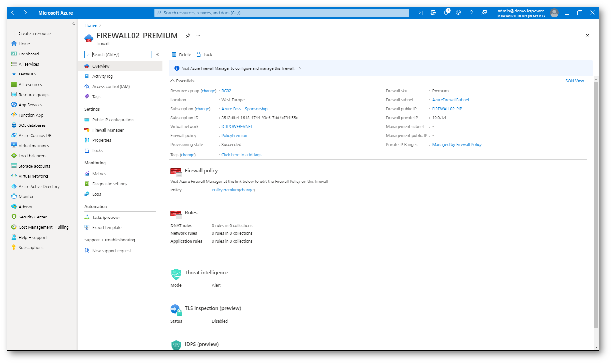The image size is (612, 364).
Task: Open Dashboard in the left navigation
Action: (25, 54)
